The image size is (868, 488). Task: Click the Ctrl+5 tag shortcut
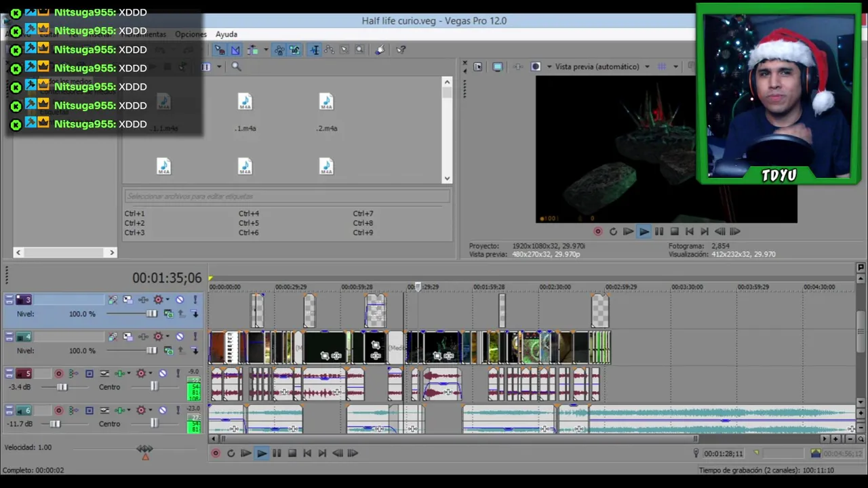point(249,223)
